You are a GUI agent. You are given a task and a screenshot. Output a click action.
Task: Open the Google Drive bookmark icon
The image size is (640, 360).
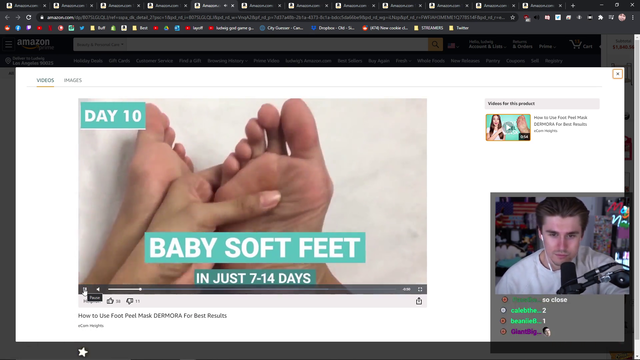click(x=167, y=28)
